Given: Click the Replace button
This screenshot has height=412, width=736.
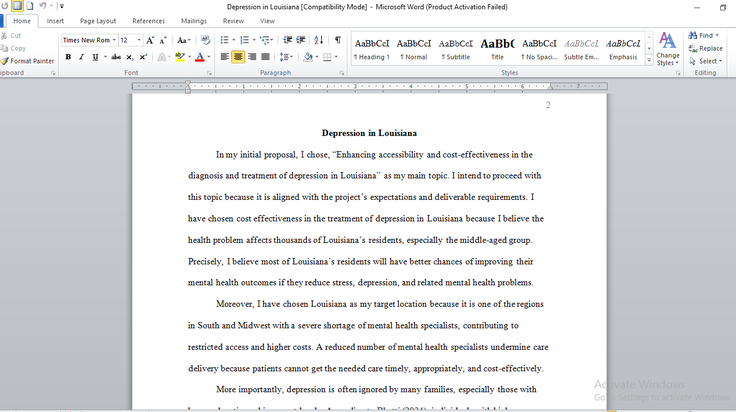Looking at the screenshot, I should click(705, 48).
